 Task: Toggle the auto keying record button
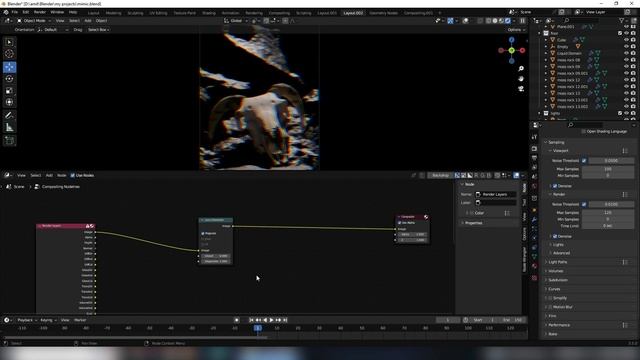(237, 320)
